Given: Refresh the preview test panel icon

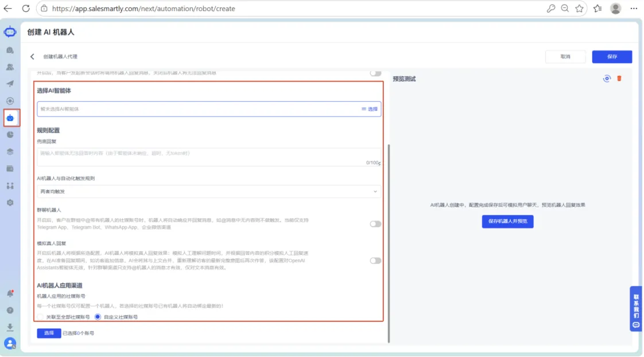Looking at the screenshot, I should point(607,79).
